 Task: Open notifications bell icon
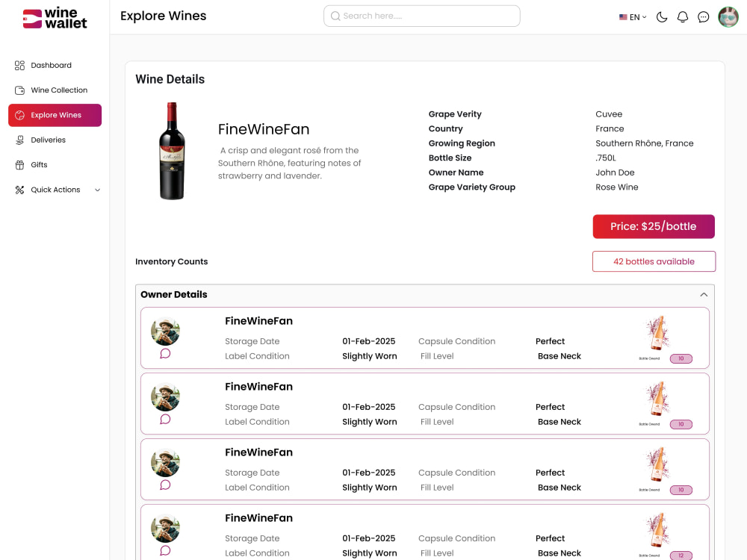[683, 17]
